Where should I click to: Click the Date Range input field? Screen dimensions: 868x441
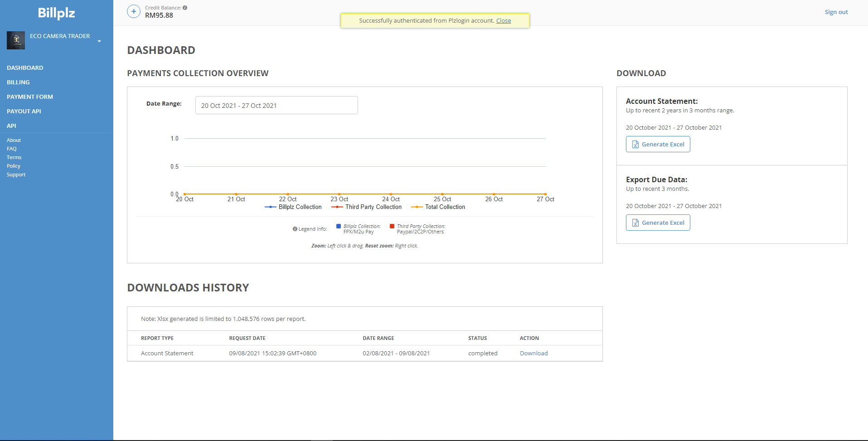(276, 105)
